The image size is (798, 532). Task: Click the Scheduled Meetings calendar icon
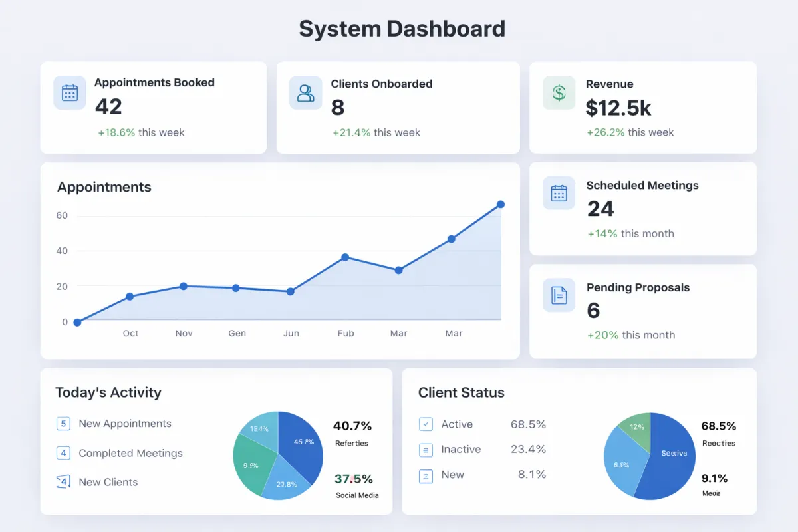[x=559, y=193]
